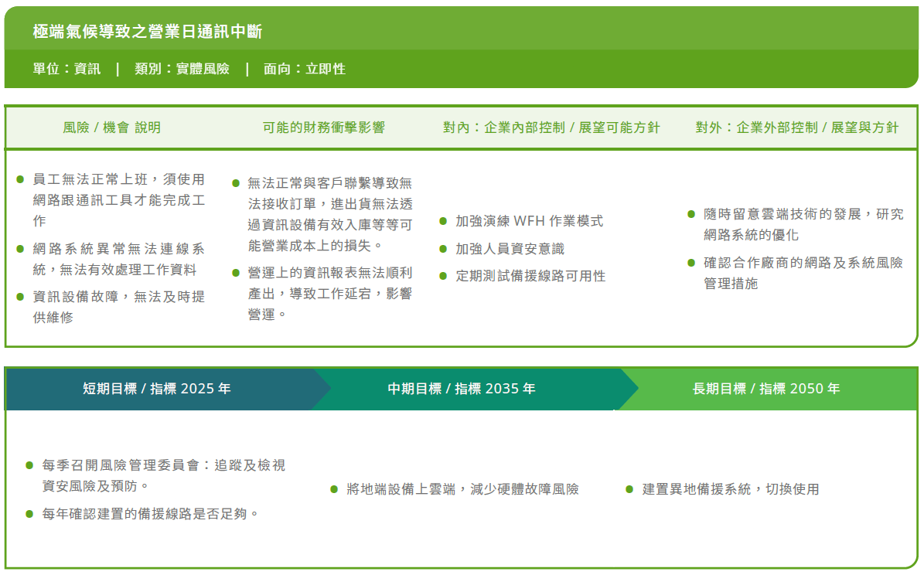Select the 對內：企業內部控制 column header
The image size is (924, 575).
coord(551,128)
